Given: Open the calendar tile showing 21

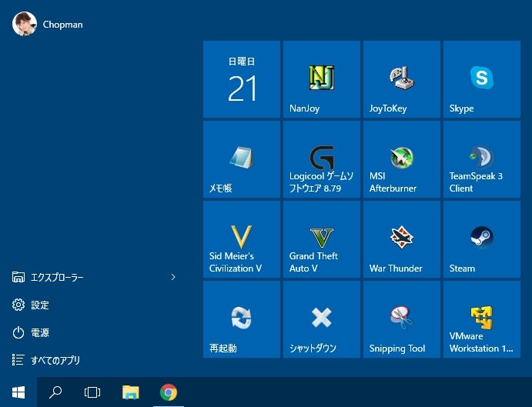Looking at the screenshot, I should pyautogui.click(x=241, y=79).
